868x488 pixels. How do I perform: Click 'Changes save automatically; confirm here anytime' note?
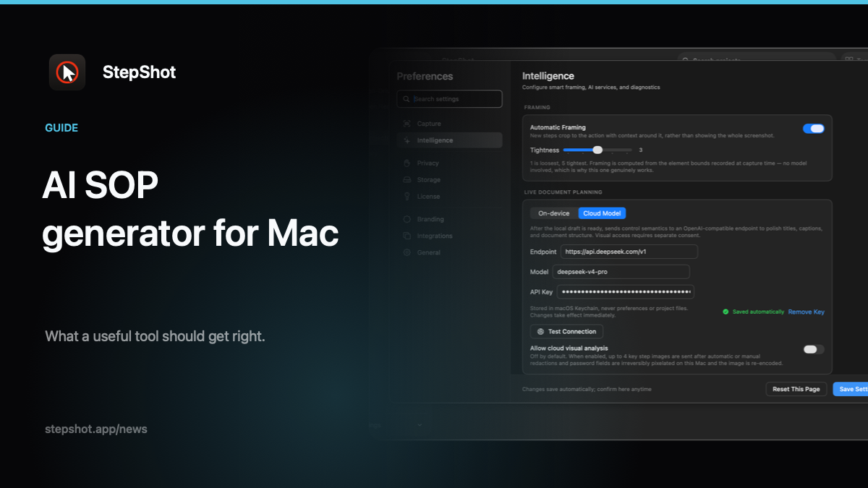[587, 389]
